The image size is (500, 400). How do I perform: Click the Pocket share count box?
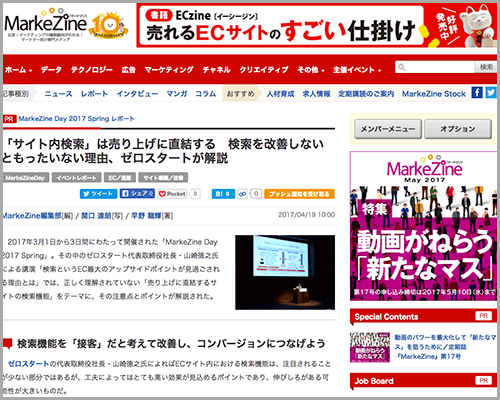coord(195,194)
